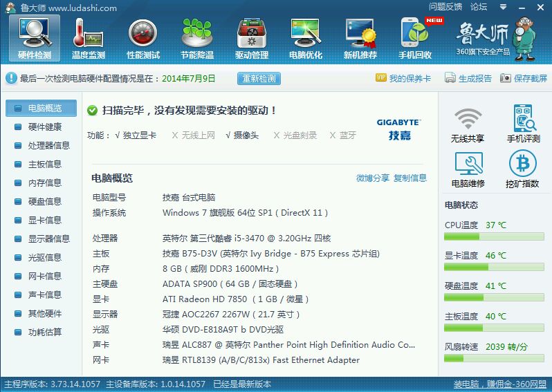Click the green scan-complete checkmark icon
This screenshot has width=552, height=392.
point(92,111)
